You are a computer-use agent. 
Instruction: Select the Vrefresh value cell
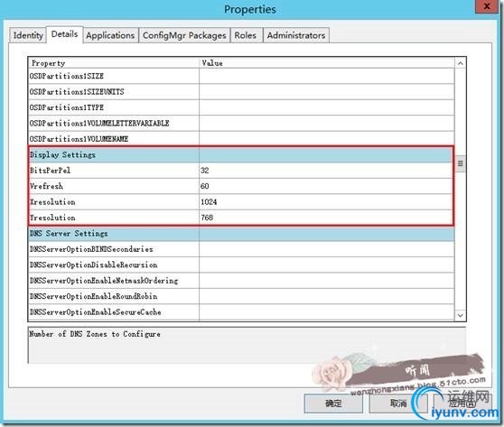pos(326,186)
